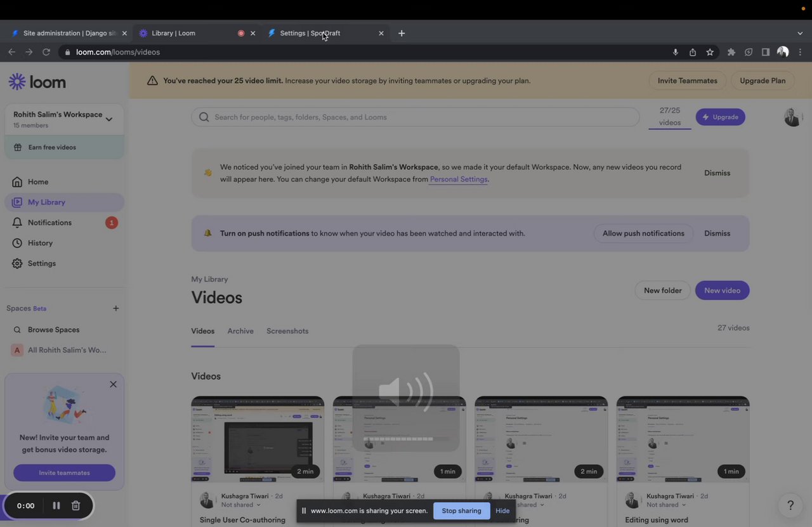Image resolution: width=812 pixels, height=527 pixels.
Task: Open Single User Co-authoring video thumbnail
Action: tap(258, 439)
